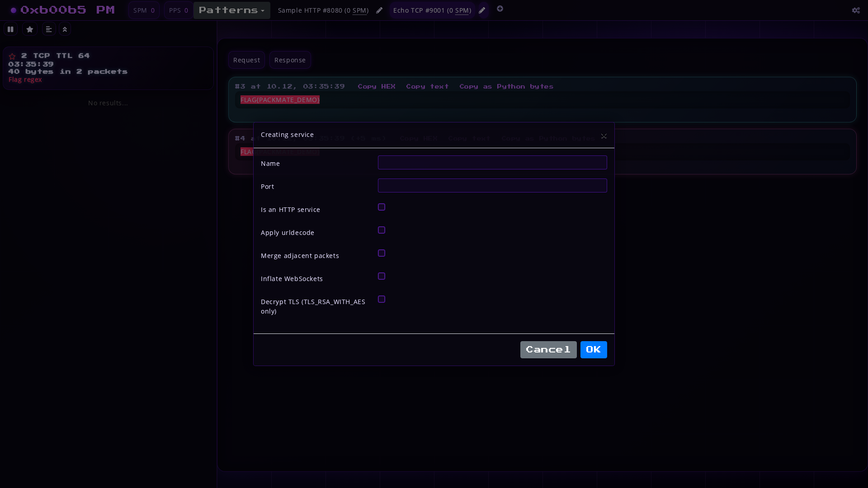Enable 'Decrypt TLS' option
The image size is (868, 488).
pos(382,299)
